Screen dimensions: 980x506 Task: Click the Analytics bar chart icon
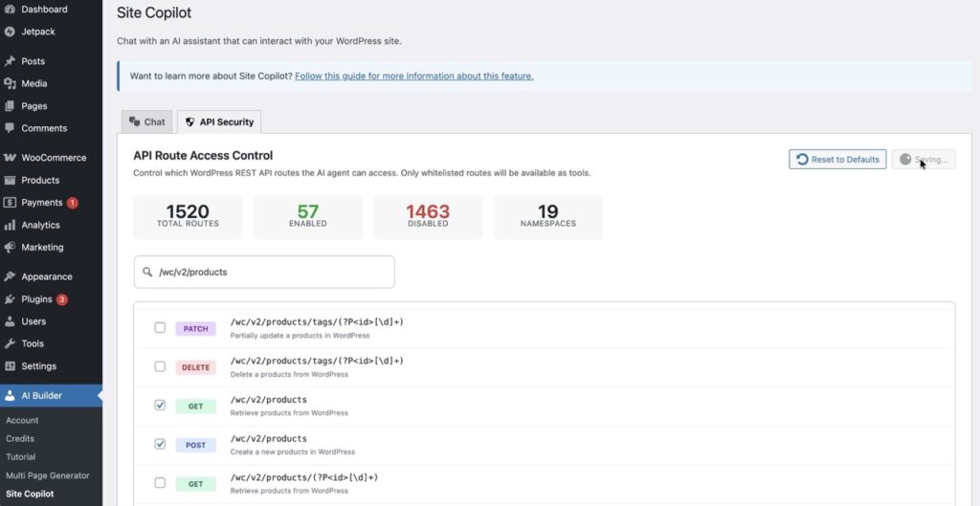(10, 226)
